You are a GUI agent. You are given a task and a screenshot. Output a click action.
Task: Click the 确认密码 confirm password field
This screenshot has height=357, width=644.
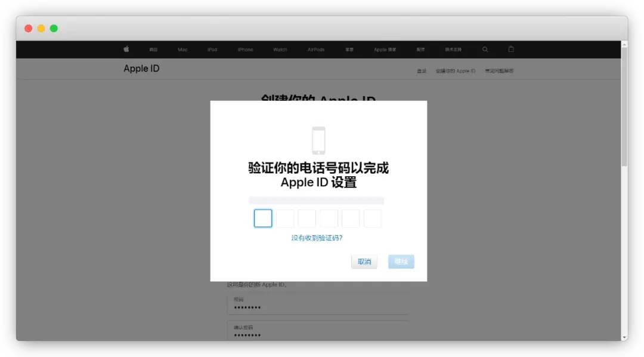pos(318,331)
